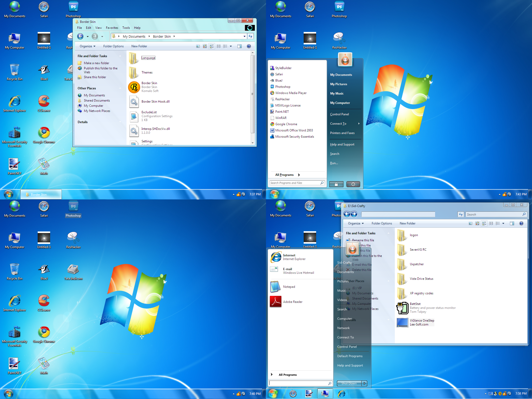The image size is (532, 399).
Task: Toggle the preview pane in Sid-Crafty toolbar
Action: click(x=512, y=223)
